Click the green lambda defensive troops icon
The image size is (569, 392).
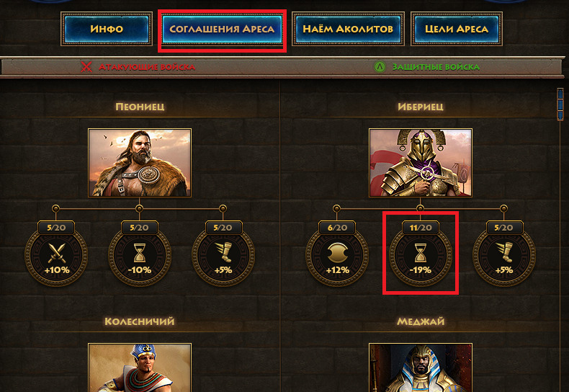tap(380, 67)
